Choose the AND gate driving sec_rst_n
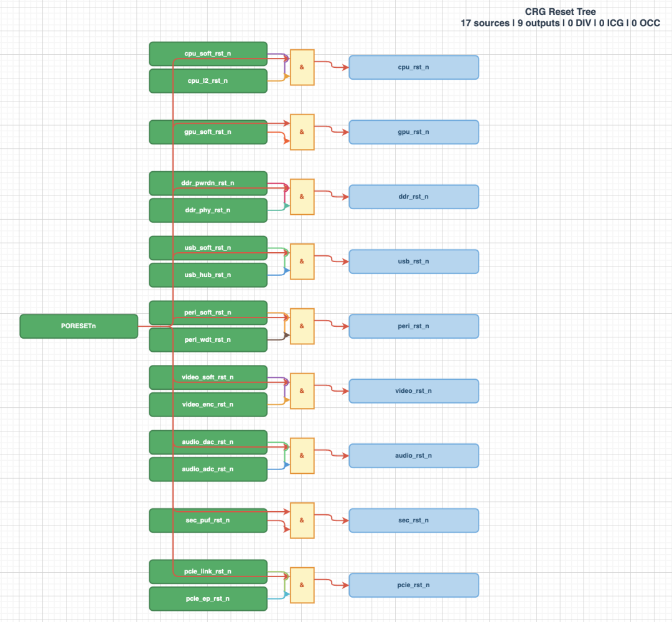The image size is (672, 622). (x=302, y=521)
